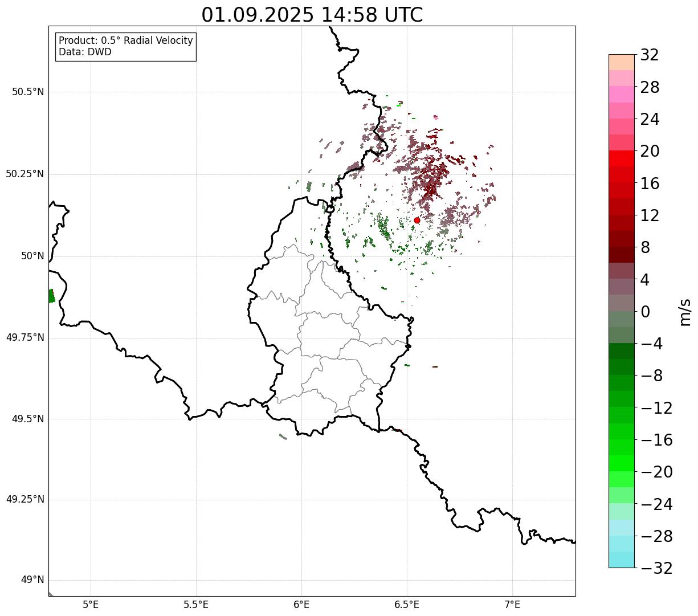Click the 6°E longitude label
The width and height of the screenshot is (698, 616).
pyautogui.click(x=301, y=605)
